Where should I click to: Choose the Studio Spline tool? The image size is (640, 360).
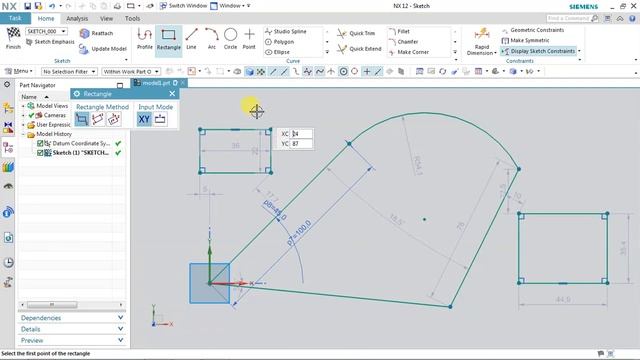click(286, 31)
